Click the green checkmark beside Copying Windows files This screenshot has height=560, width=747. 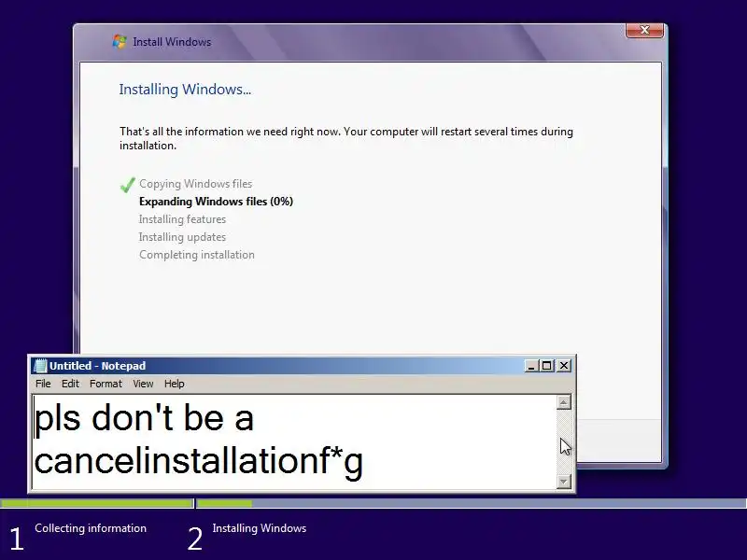click(128, 185)
